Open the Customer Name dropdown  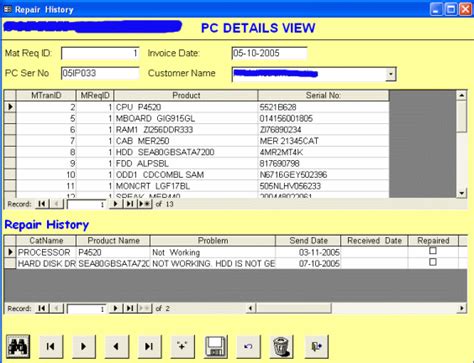(x=391, y=74)
